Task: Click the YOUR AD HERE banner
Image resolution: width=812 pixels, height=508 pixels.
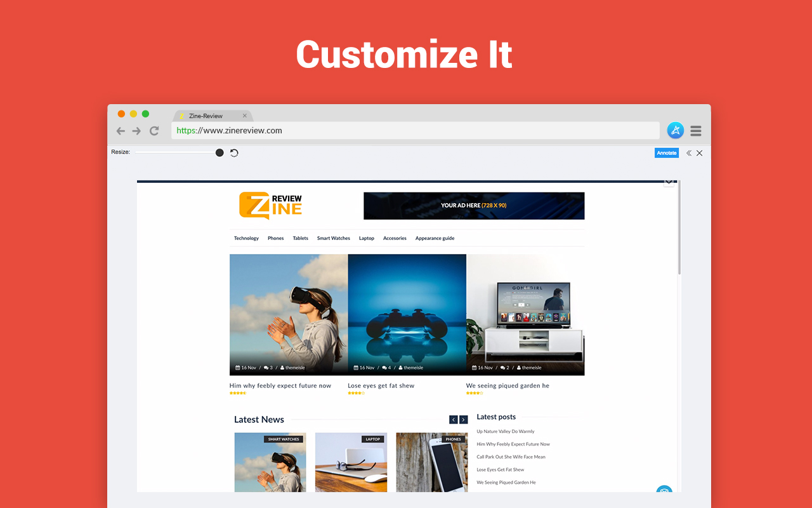Action: tap(473, 205)
